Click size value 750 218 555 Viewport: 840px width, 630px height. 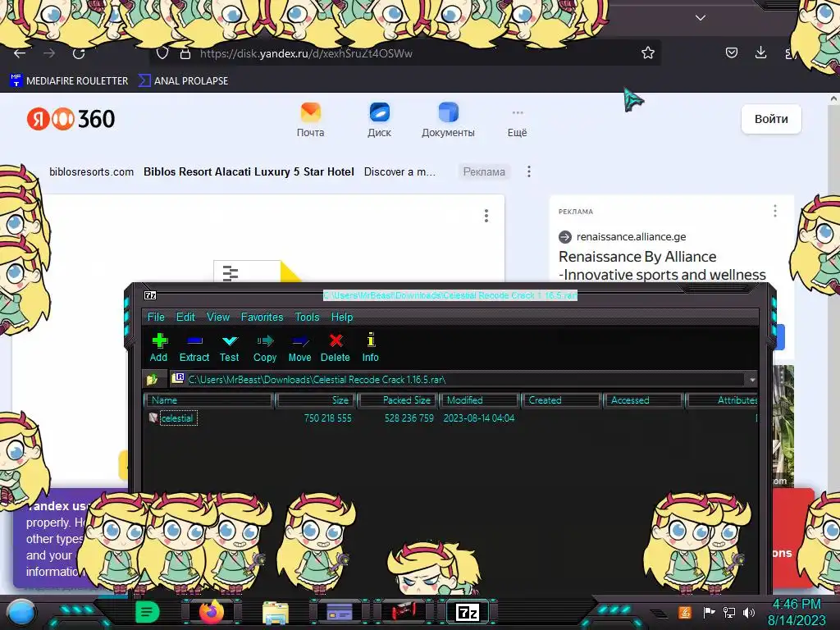328,418
